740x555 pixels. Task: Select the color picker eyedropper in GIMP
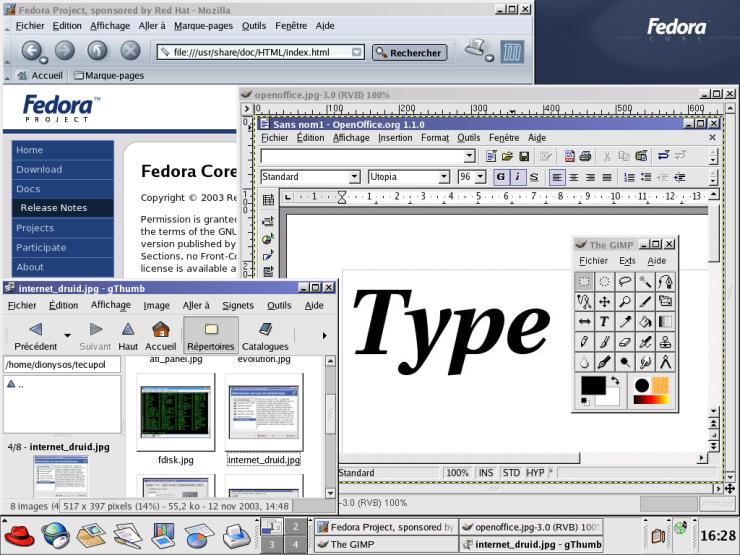[625, 322]
